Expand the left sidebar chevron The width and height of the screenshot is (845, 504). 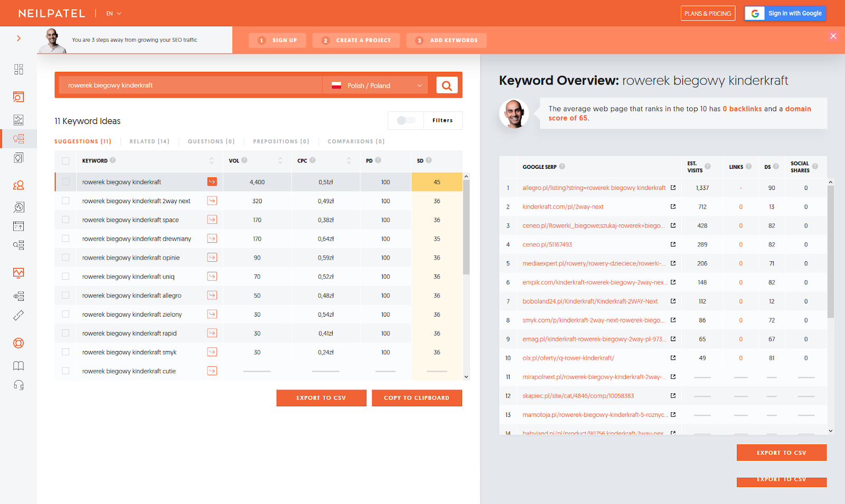[18, 38]
